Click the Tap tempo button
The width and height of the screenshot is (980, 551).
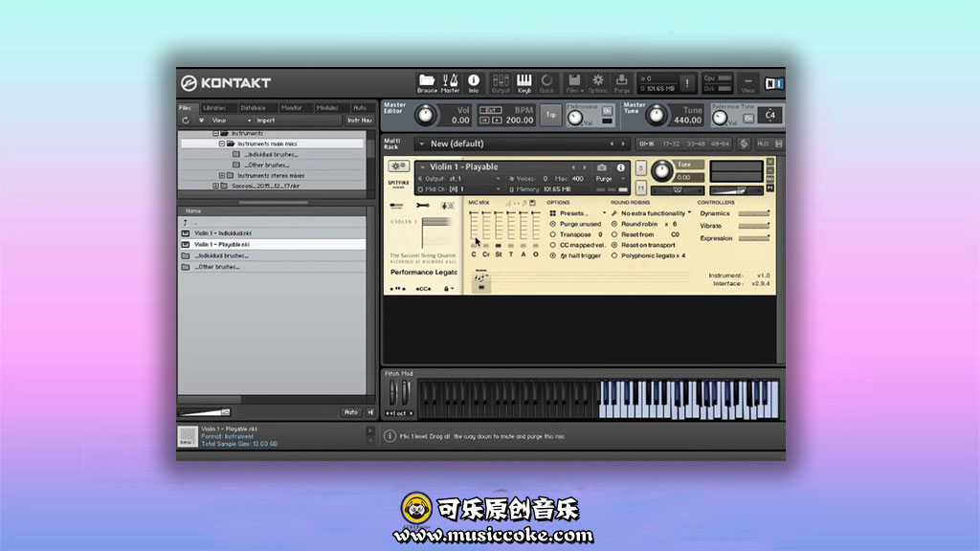(x=550, y=115)
